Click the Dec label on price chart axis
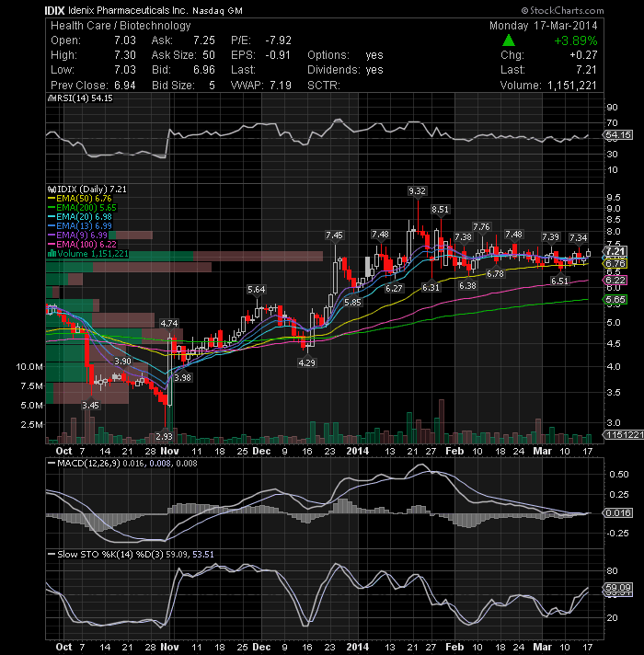Screen dimensions: 644x655 tap(261, 451)
